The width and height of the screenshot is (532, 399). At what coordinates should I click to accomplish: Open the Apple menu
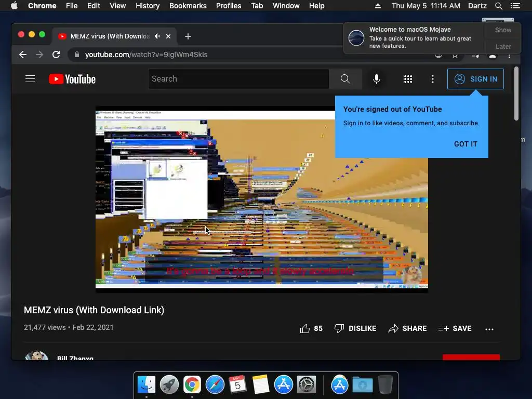point(14,6)
